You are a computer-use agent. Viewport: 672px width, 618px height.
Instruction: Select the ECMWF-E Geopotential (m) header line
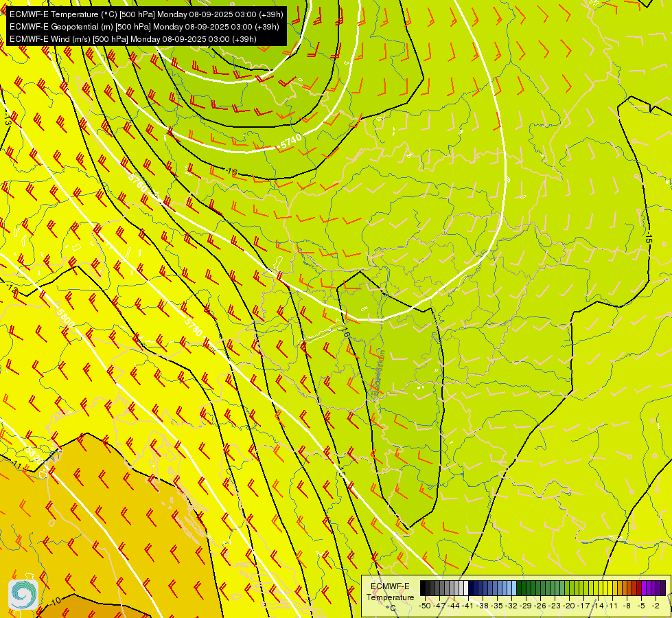pos(144,27)
